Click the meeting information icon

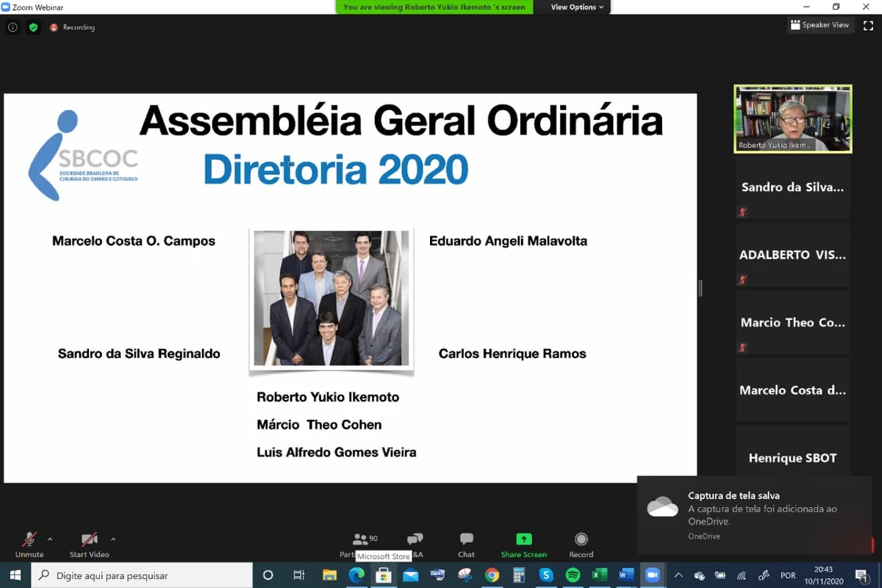12,27
